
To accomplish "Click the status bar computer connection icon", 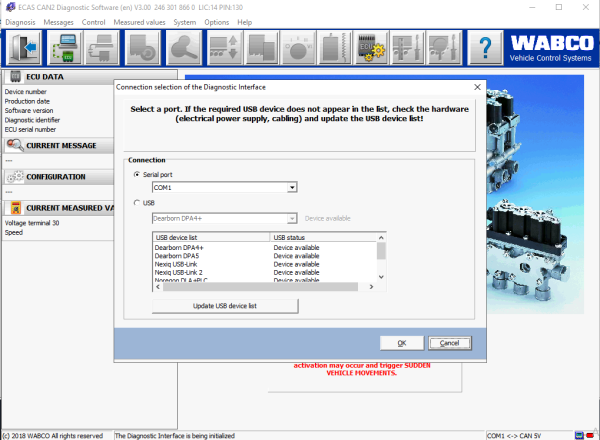I will coord(579,435).
